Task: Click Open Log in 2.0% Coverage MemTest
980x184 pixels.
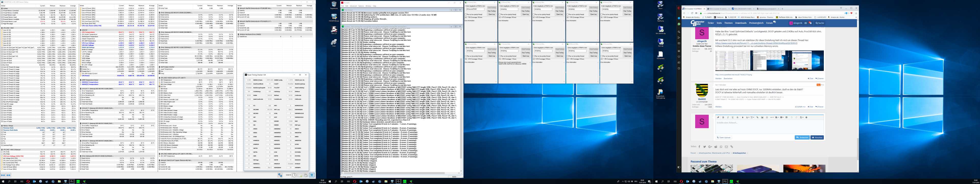Action: pyautogui.click(x=627, y=14)
